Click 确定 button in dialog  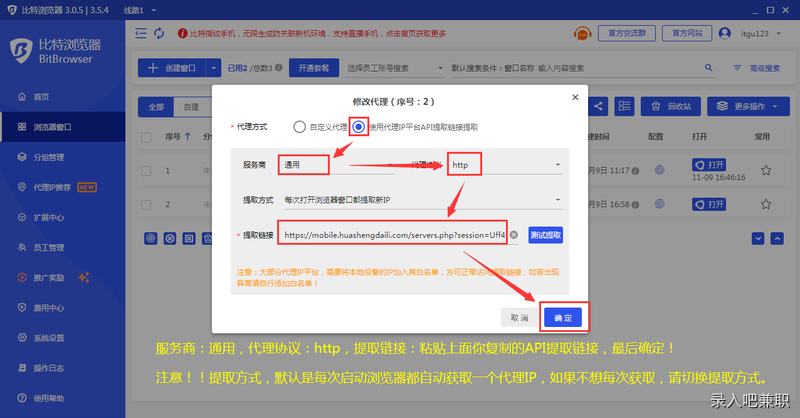pos(563,317)
